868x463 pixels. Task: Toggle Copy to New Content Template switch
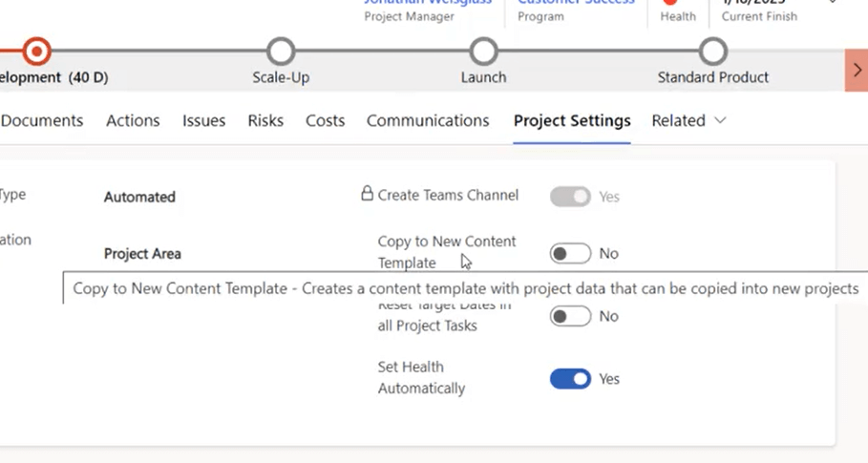(570, 254)
